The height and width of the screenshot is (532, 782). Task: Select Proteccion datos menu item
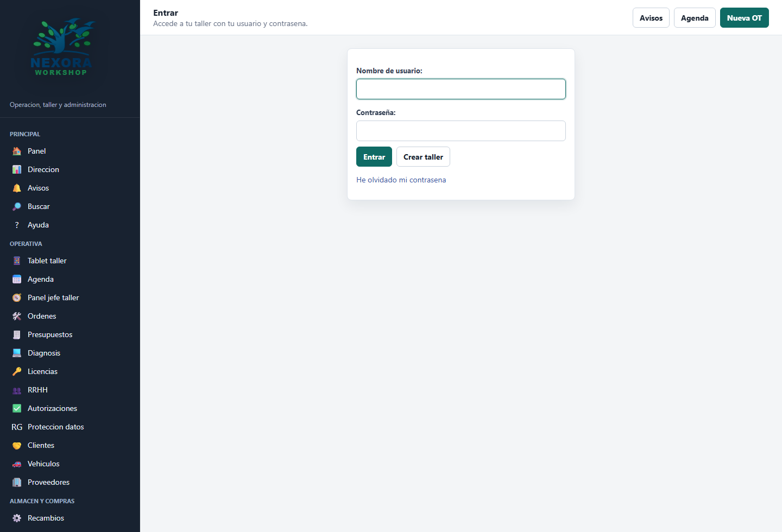(x=70, y=427)
